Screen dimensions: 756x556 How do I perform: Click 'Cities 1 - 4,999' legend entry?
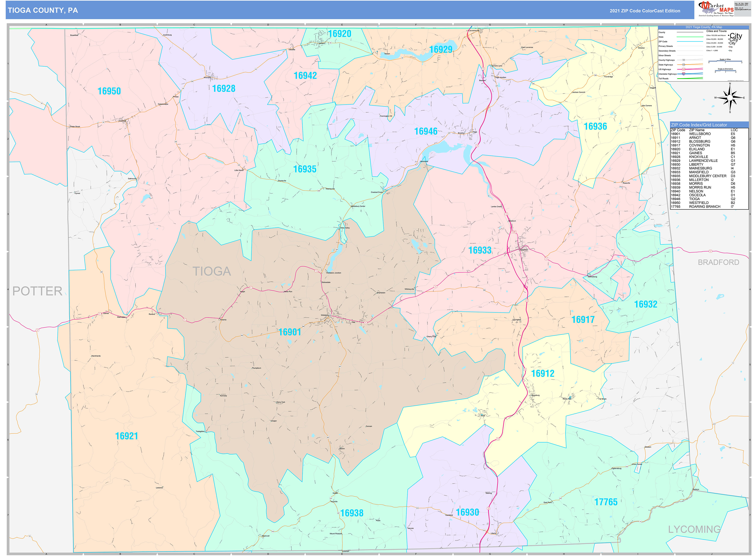pos(712,50)
